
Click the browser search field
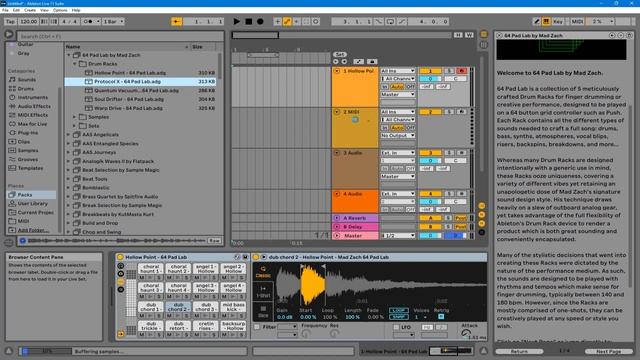120,36
